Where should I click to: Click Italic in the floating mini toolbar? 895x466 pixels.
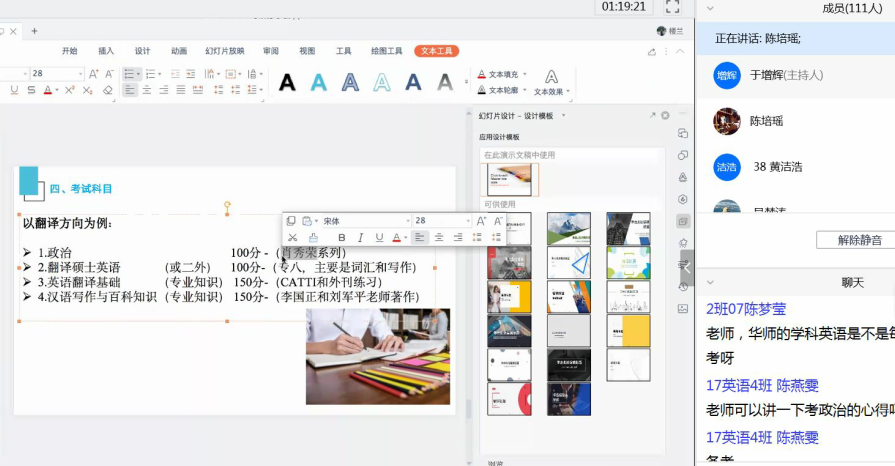tap(361, 238)
